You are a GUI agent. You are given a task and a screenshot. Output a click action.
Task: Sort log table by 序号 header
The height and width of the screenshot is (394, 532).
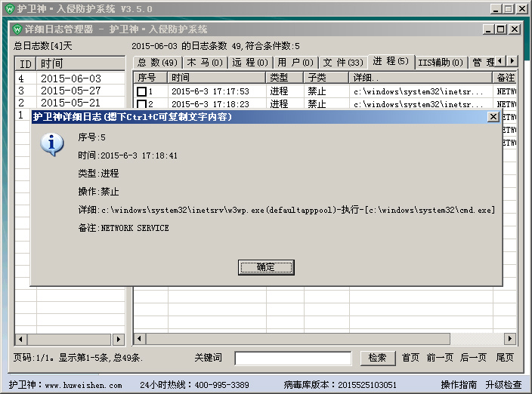(150, 78)
